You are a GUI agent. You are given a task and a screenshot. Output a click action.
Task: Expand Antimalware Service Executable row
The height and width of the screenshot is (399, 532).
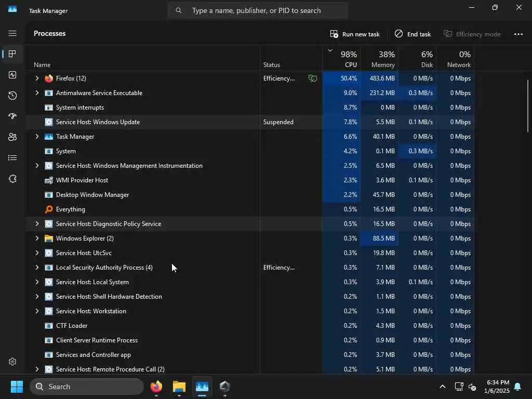tap(37, 93)
